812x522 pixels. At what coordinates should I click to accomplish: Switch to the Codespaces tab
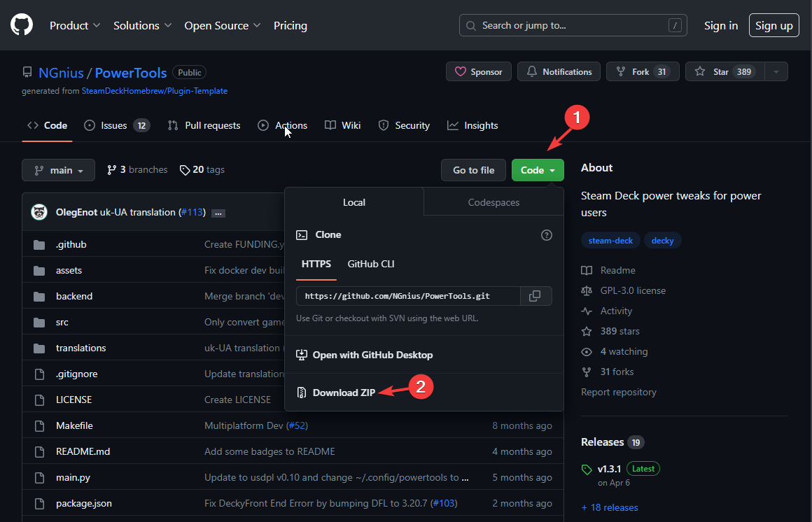click(x=493, y=202)
